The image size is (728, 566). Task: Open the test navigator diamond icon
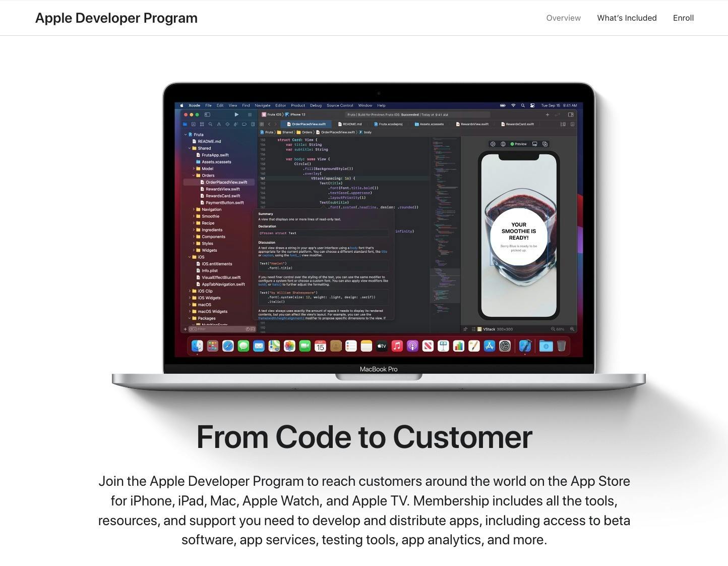coord(227,124)
